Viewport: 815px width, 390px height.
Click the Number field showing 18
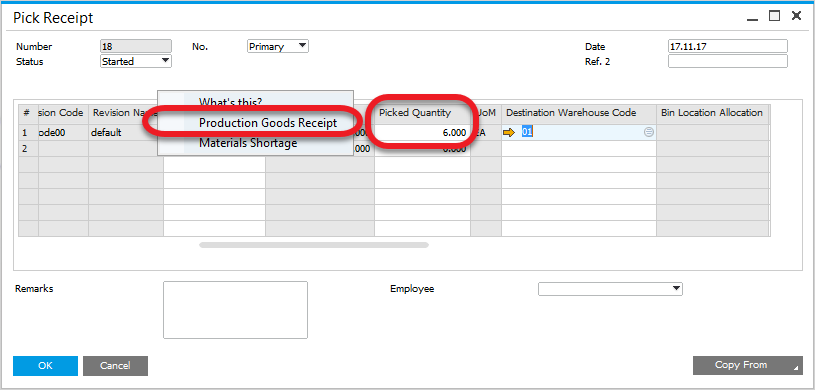coord(136,46)
